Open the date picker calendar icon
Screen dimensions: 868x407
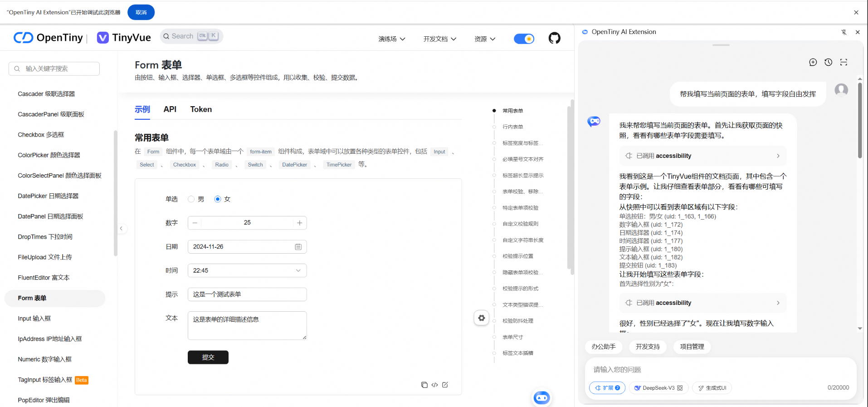298,247
